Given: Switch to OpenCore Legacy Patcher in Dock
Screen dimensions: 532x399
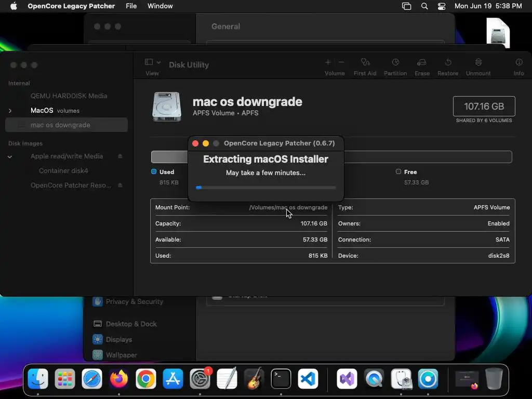Looking at the screenshot, I should point(428,379).
